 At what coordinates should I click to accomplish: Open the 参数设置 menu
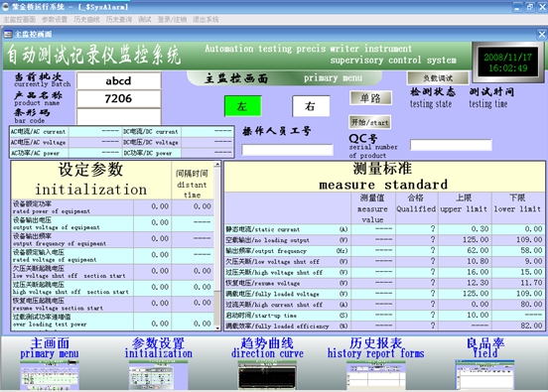(55, 20)
